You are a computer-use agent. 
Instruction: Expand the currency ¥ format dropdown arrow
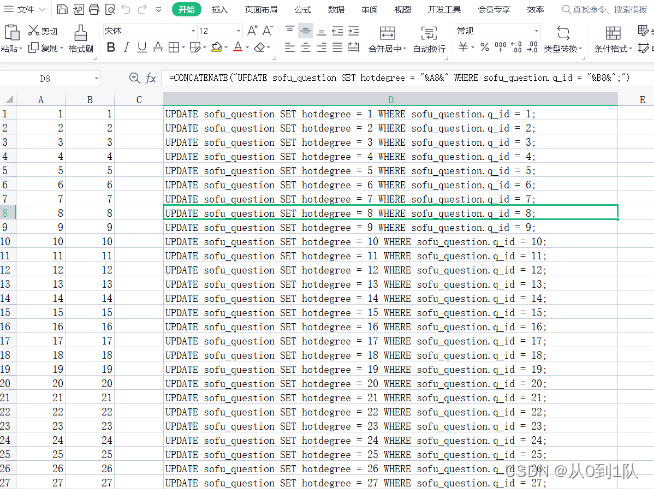[x=473, y=48]
